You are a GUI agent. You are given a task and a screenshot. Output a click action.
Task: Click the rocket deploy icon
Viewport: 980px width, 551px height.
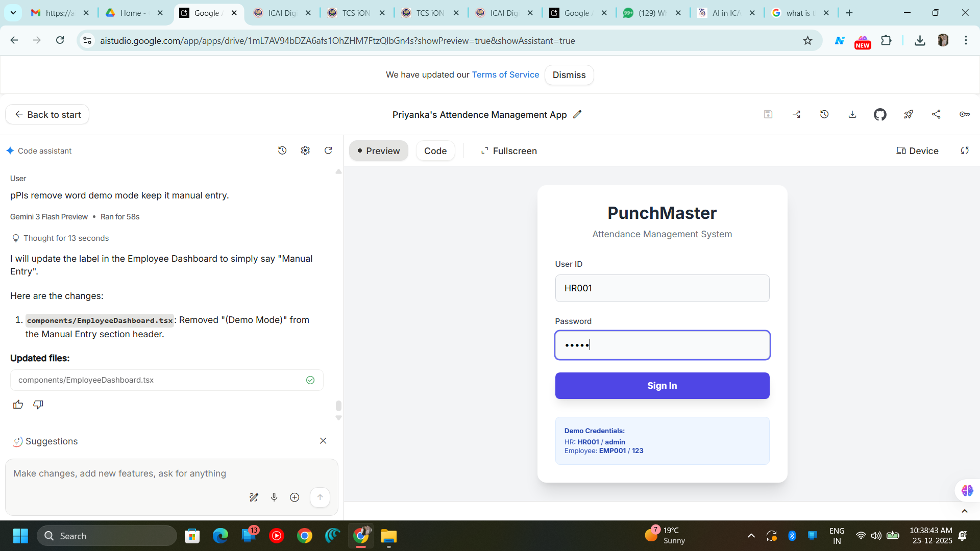click(909, 114)
